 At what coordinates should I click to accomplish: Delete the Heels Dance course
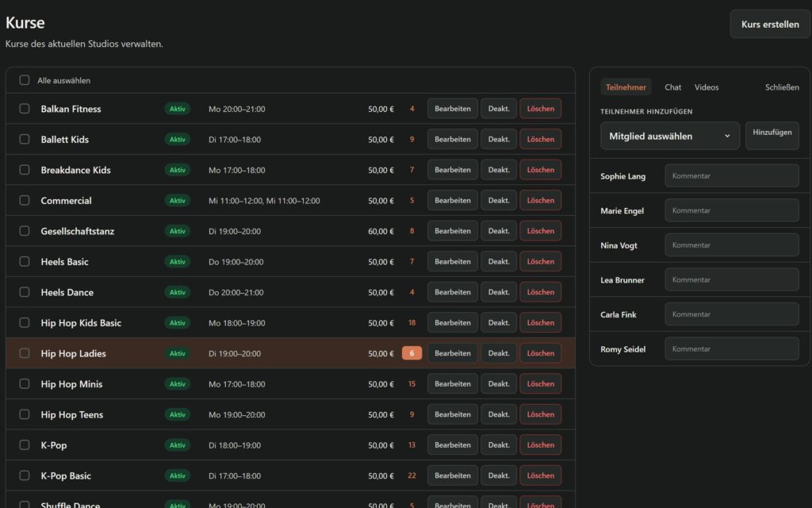pyautogui.click(x=541, y=292)
